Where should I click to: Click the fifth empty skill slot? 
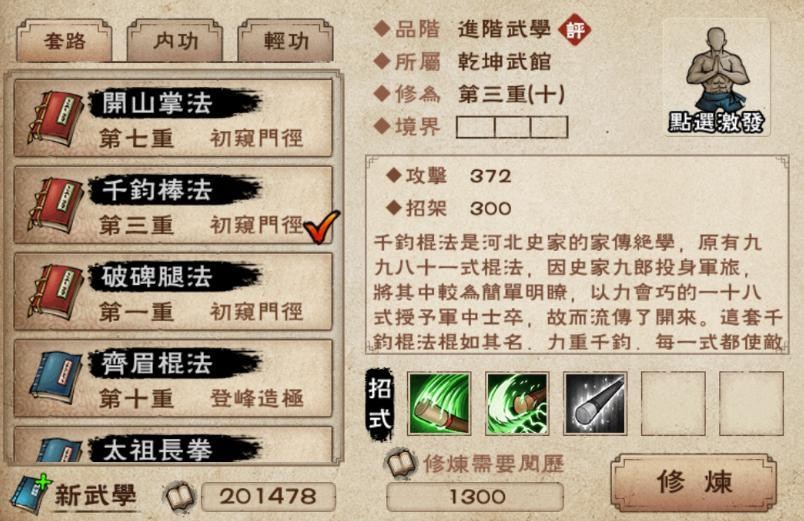point(751,404)
